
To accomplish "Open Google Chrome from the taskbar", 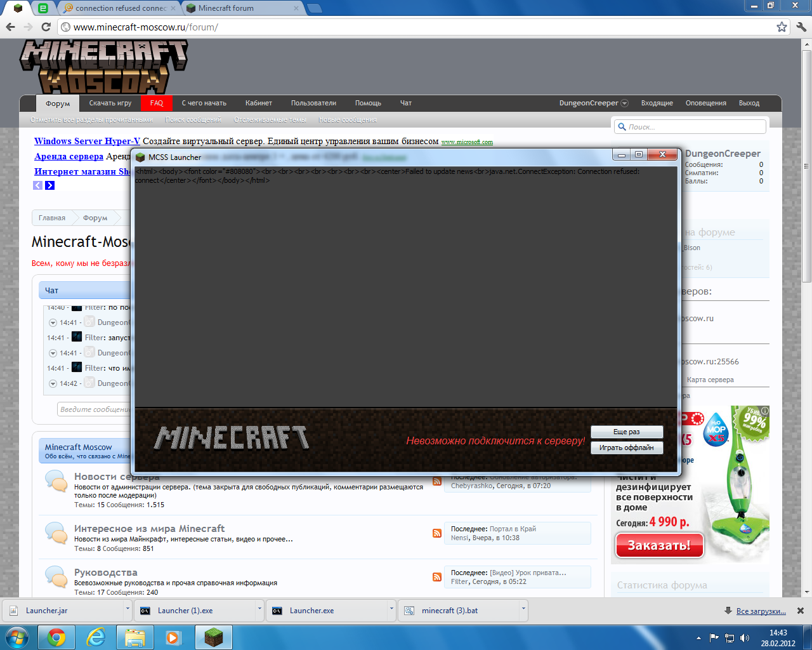I will click(x=56, y=637).
